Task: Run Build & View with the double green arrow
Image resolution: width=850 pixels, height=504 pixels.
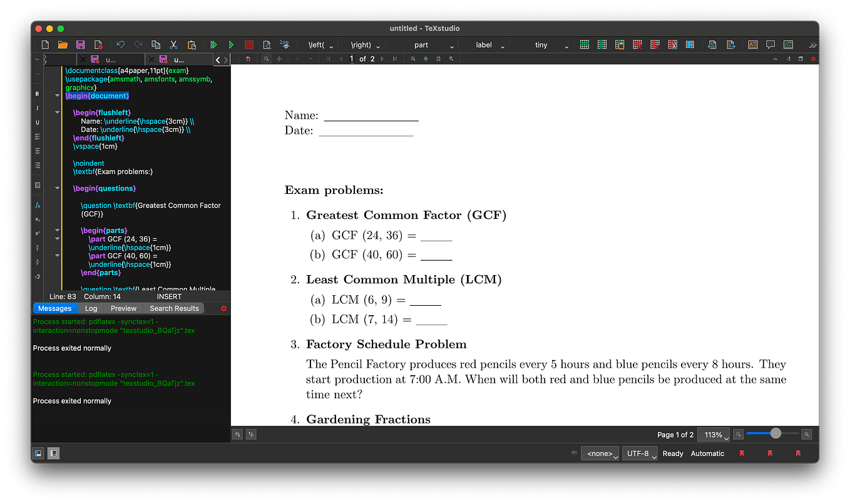Action: 213,44
